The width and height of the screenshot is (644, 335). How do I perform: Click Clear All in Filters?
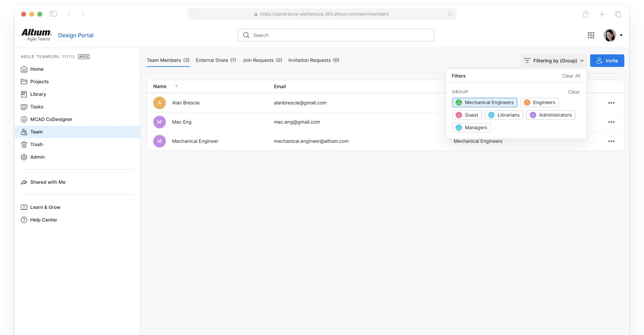tap(571, 76)
